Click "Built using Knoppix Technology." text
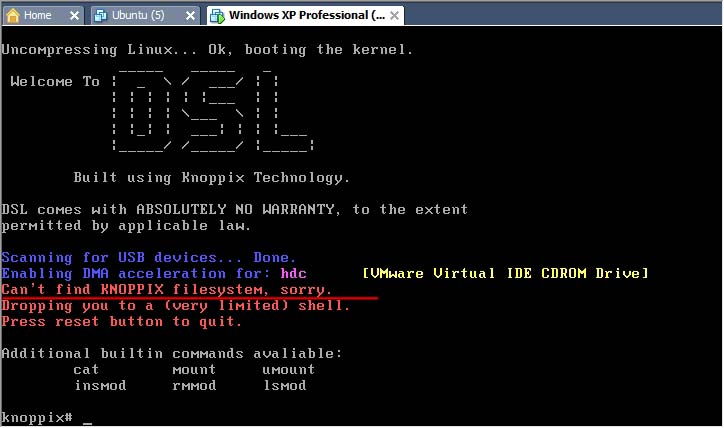 pos(211,177)
